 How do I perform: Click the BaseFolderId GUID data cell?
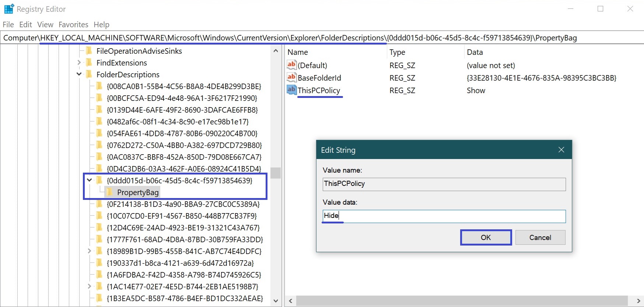[542, 78]
